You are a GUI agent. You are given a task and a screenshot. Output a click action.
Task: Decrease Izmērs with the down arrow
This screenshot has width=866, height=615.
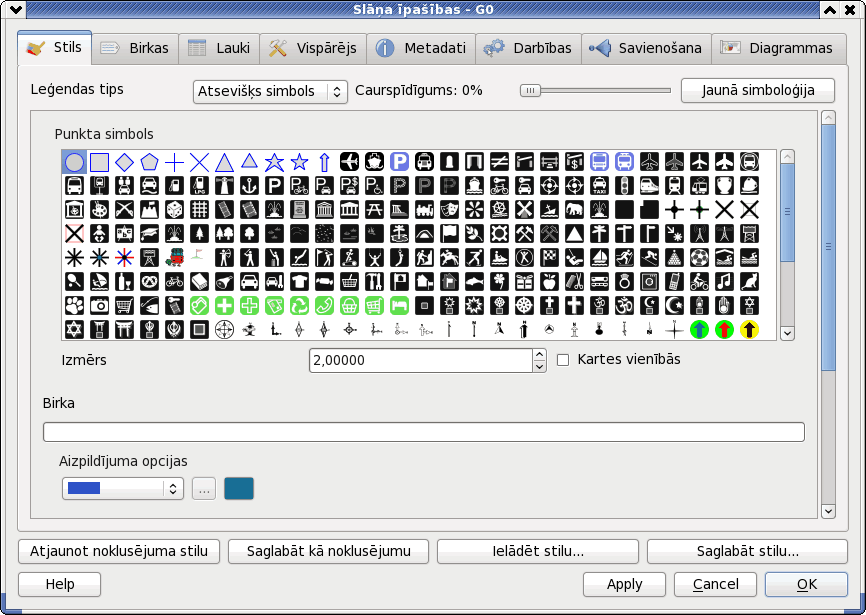(540, 367)
